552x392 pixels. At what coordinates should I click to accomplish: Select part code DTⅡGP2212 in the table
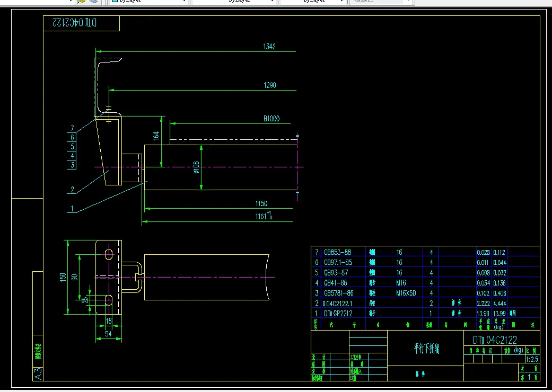tap(338, 313)
